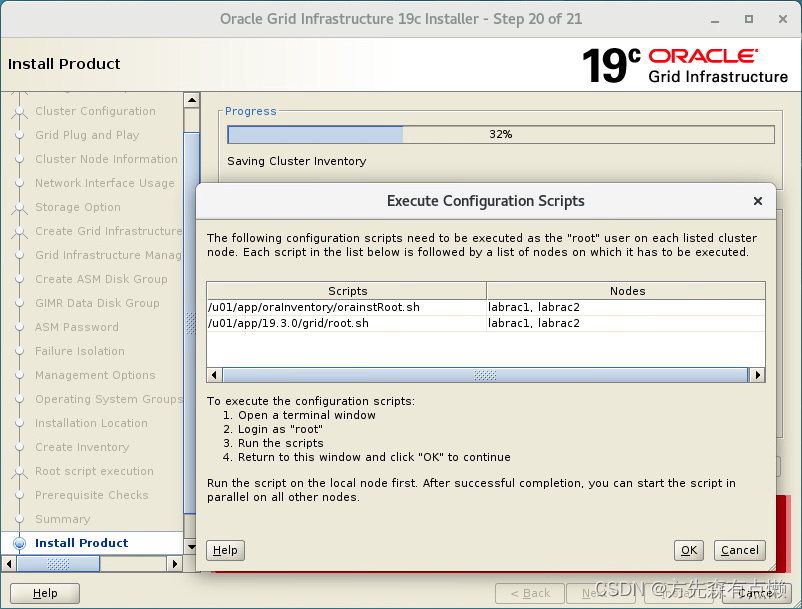Screen dimensions: 802x609
Task: Click the scripts table horizontal scrollbar thumb
Action: point(485,375)
